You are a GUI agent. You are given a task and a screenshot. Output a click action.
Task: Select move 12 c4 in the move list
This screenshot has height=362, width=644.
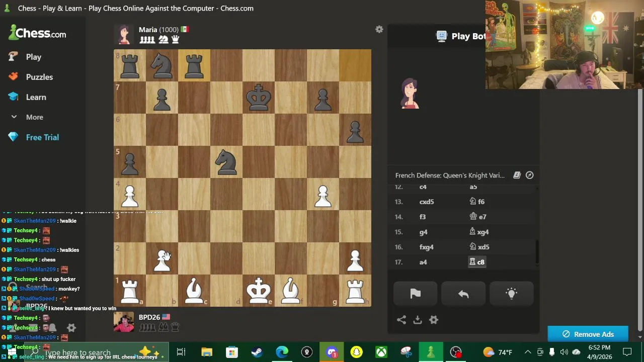tap(423, 187)
